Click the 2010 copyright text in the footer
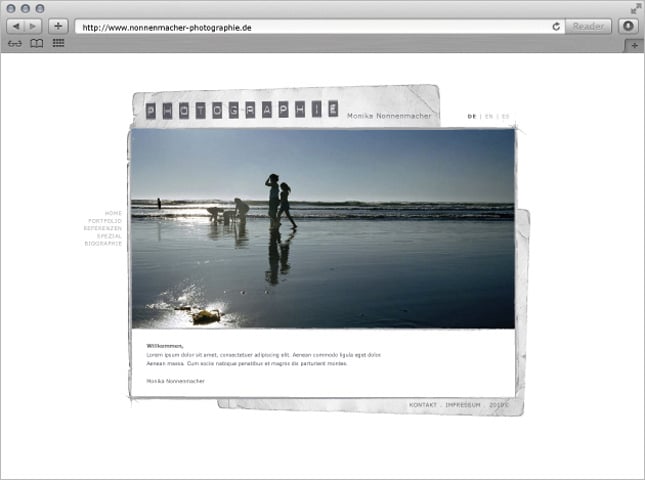Image resolution: width=645 pixels, height=480 pixels. coord(499,405)
